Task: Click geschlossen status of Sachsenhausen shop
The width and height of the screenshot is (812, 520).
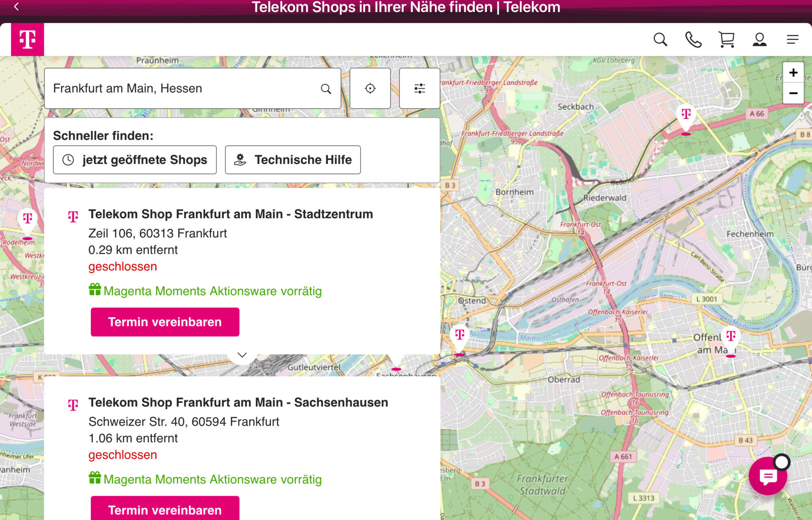Action: coord(123,455)
